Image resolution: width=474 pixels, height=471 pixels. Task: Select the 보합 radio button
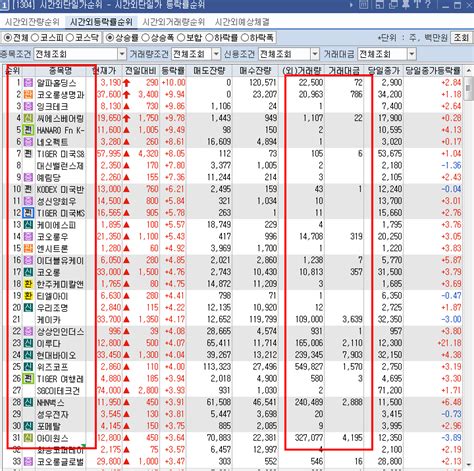pos(181,38)
